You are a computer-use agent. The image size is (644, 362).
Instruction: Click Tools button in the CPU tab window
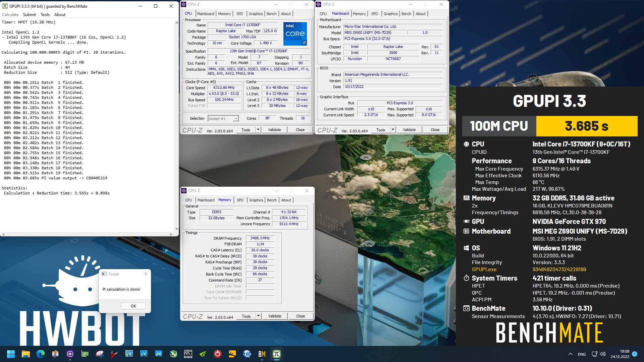point(246,130)
